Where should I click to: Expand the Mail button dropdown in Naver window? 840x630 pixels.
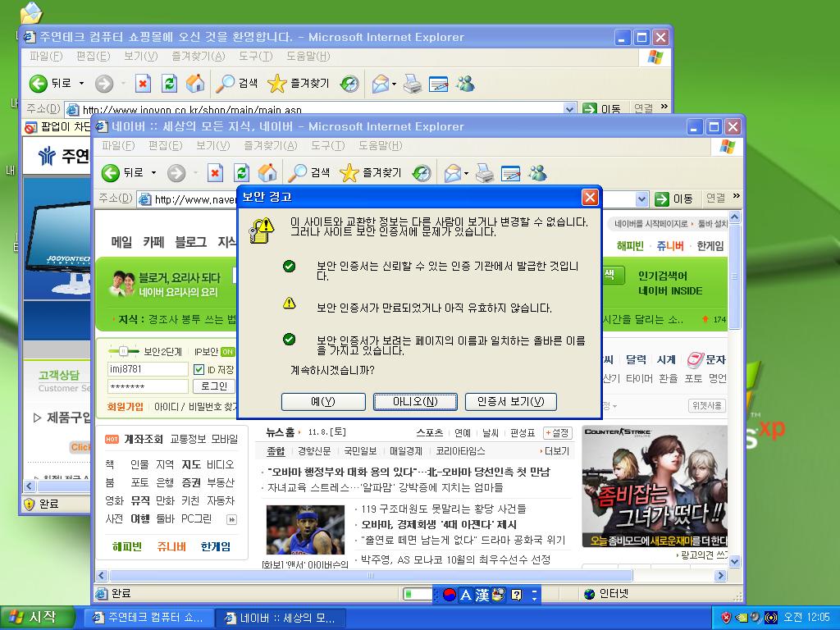coord(466,173)
